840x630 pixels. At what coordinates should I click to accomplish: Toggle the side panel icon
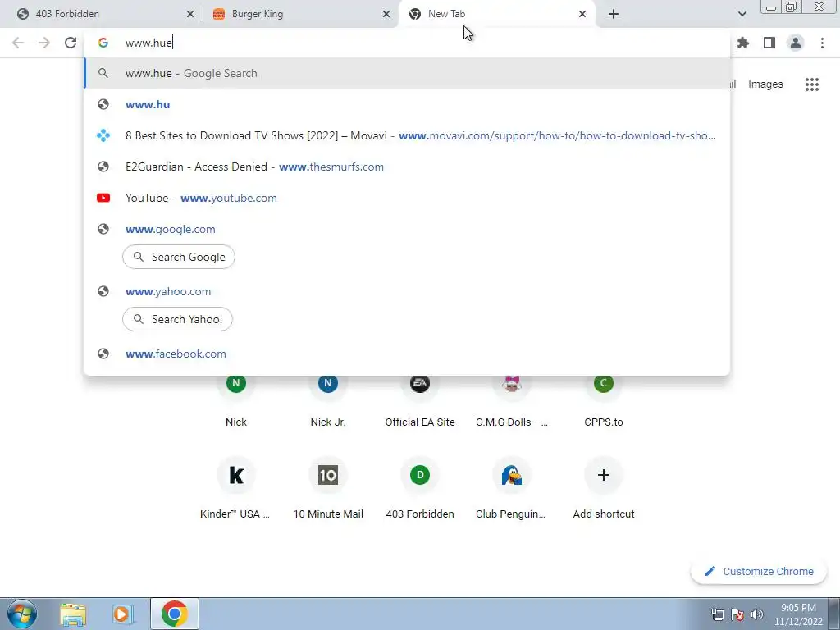(769, 43)
